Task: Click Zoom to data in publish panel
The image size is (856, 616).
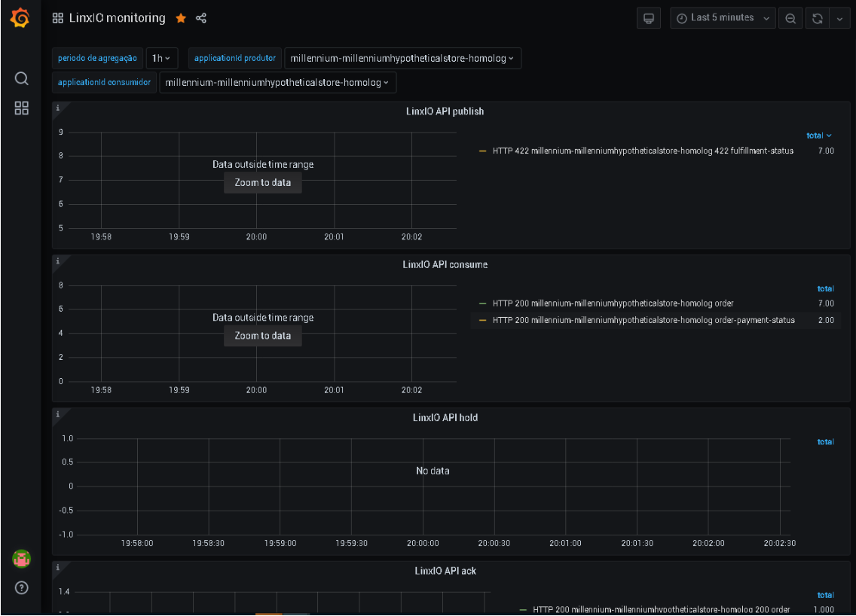Action: coord(262,182)
